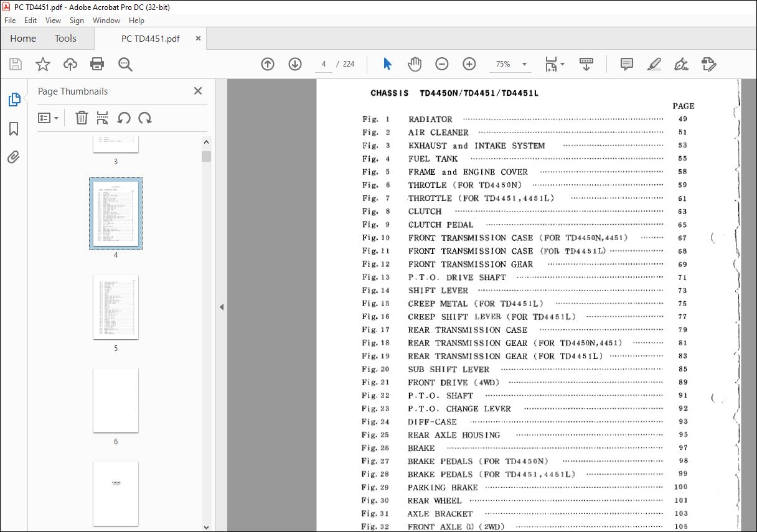Viewport: 757px width, 532px height.
Task: Select the arrow selection tool
Action: (388, 64)
